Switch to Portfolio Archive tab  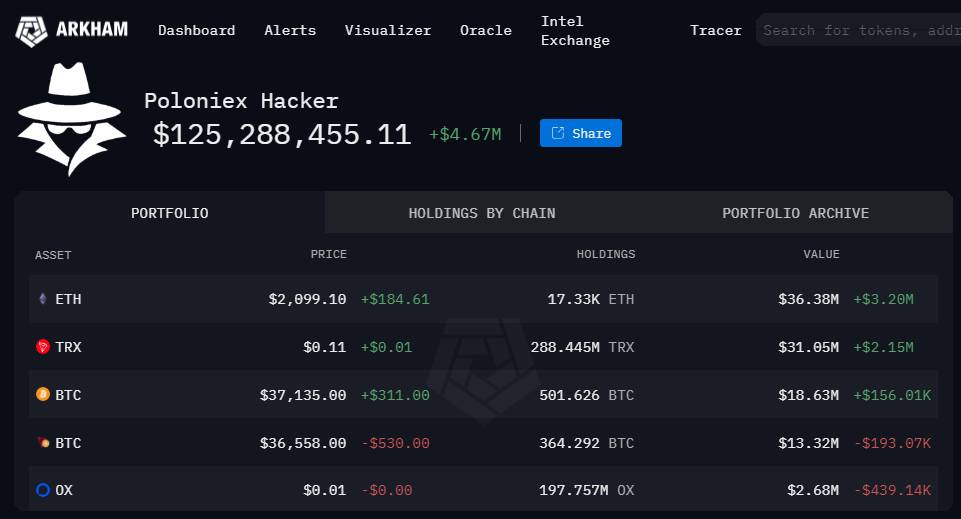coord(796,213)
